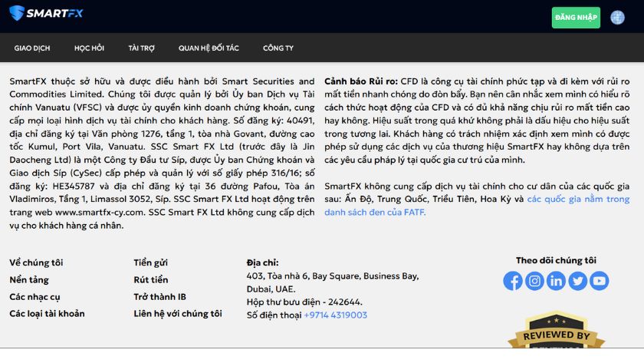Open the QUAN HỆ ĐỐI TÁC menu
Image resolution: width=644 pixels, height=363 pixels.
(209, 48)
